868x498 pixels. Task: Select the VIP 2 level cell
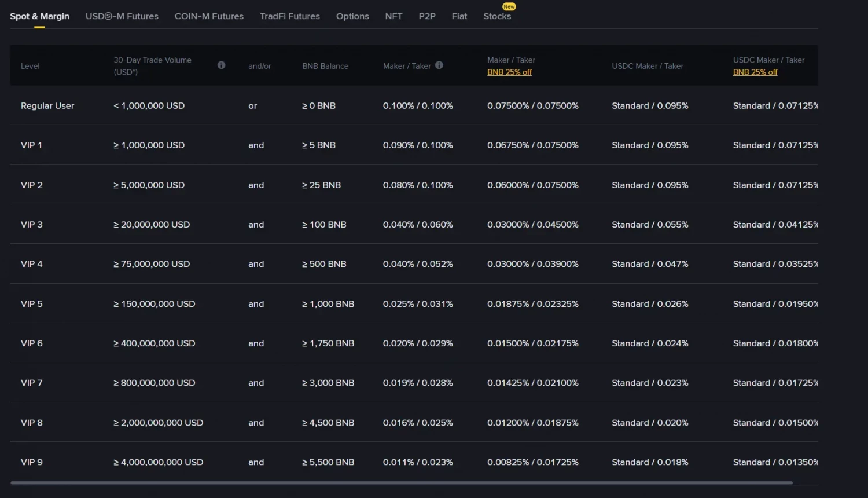32,185
